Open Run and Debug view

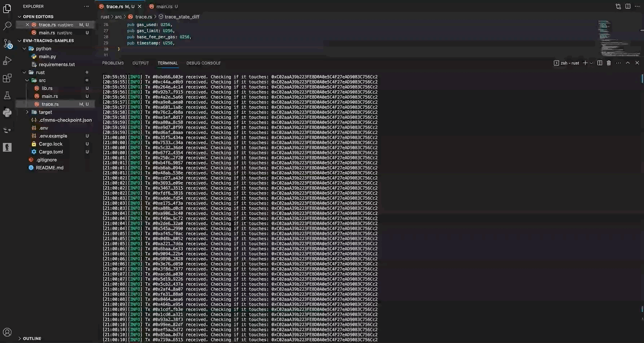pos(7,61)
